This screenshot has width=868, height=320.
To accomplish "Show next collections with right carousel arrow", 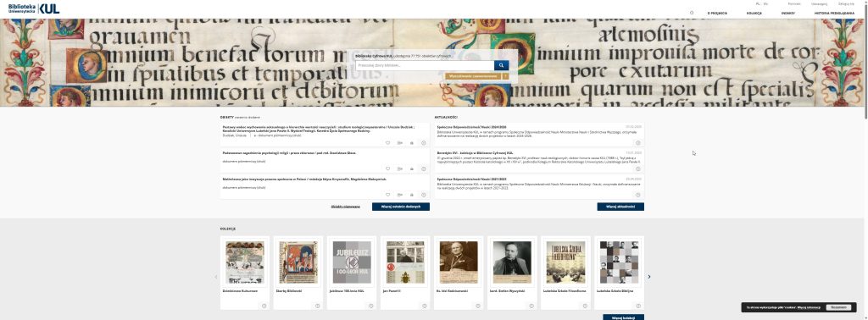I will 649,277.
